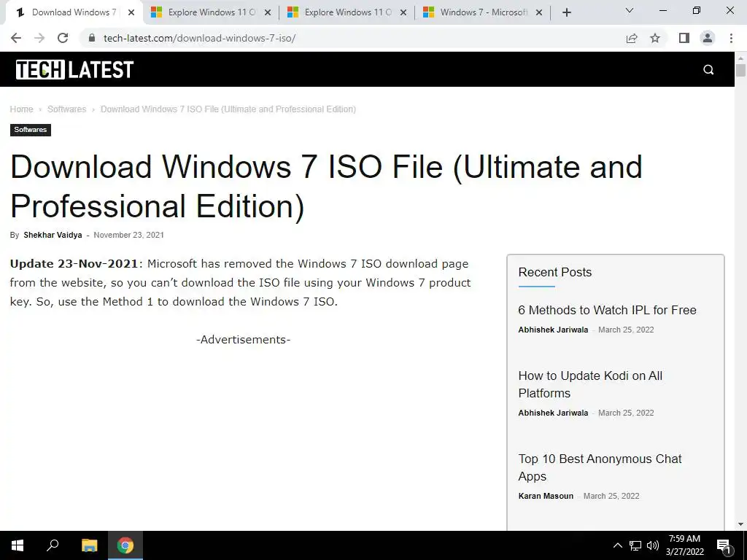The height and width of the screenshot is (560, 747).
Task: Bookmark this page with the star icon
Action: [x=655, y=38]
